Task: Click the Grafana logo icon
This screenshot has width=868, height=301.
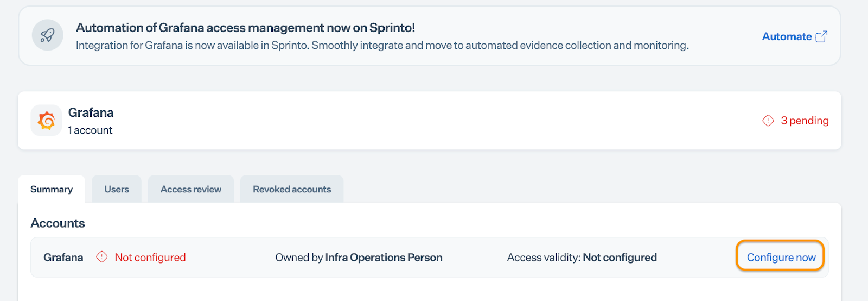Action: 47,121
